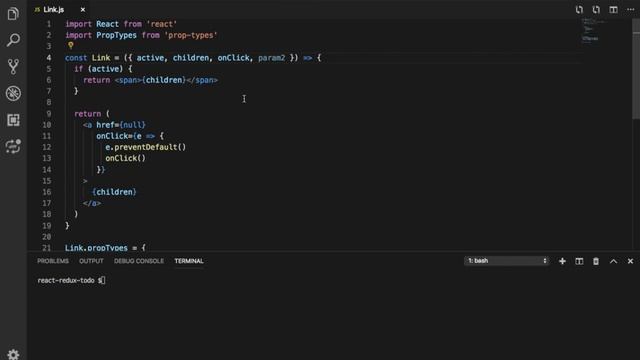Viewport: 640px width, 360px height.
Task: Click 'e.preventDefault()' on line 12
Action: coord(146,147)
